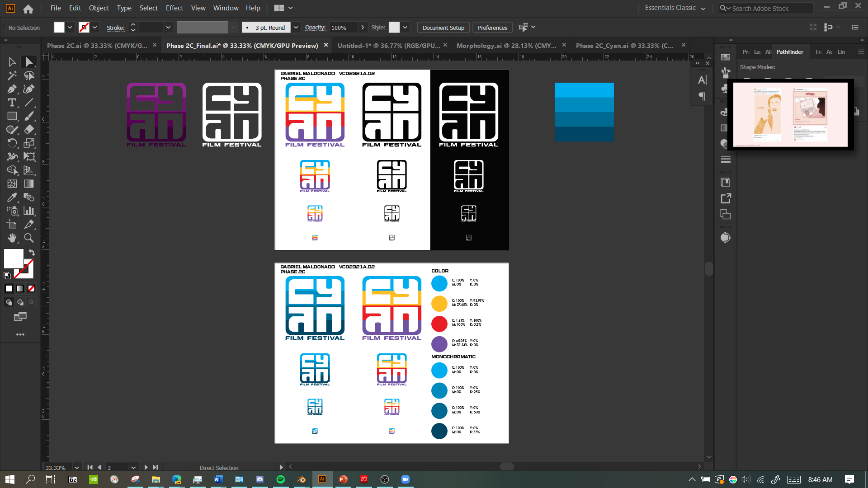Click the Document Setup button
The height and width of the screenshot is (488, 868).
443,28
